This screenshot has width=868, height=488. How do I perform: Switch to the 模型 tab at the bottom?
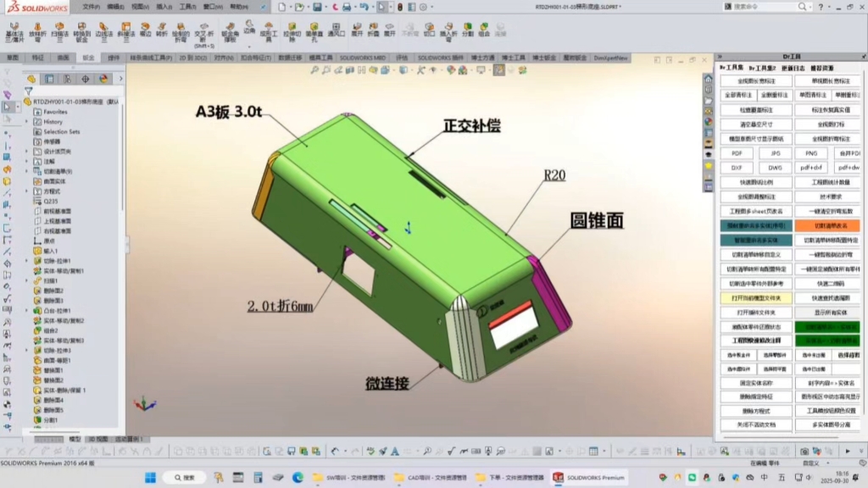point(75,439)
